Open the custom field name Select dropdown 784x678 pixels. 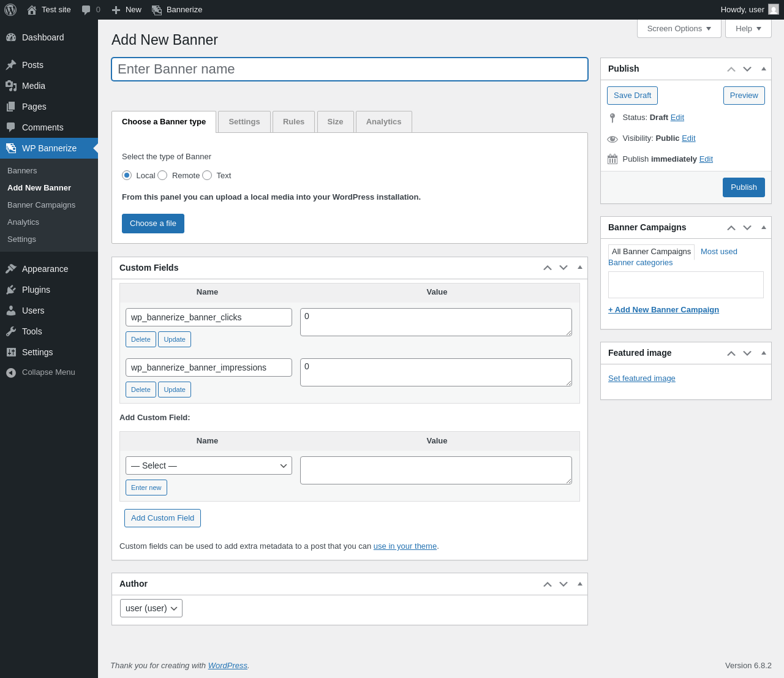(209, 465)
